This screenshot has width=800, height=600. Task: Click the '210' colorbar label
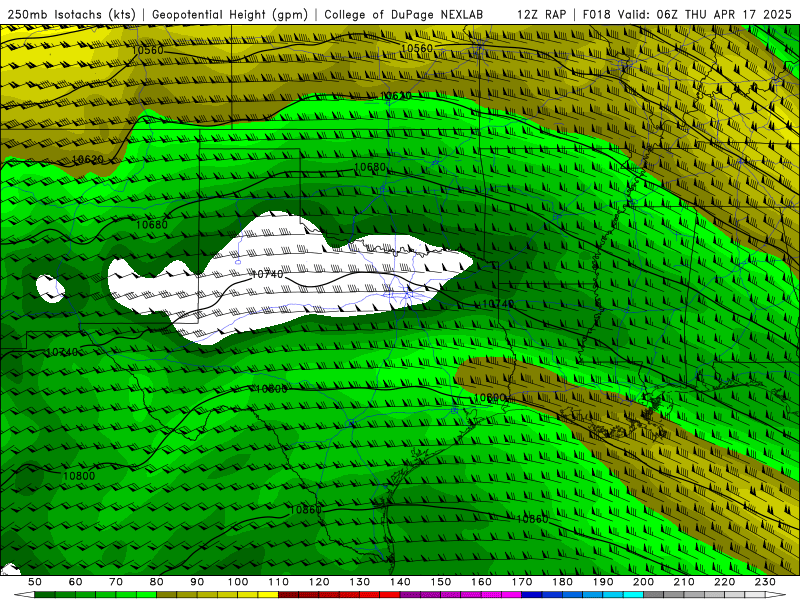tap(684, 582)
